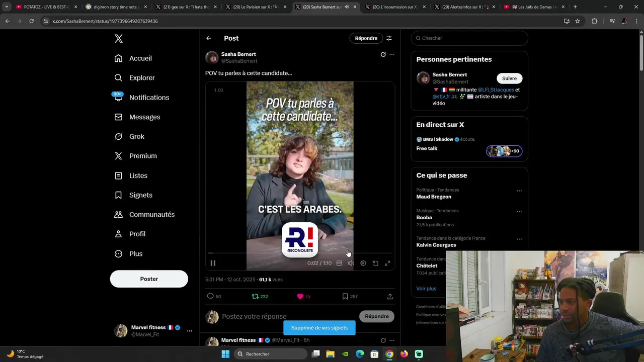
Task: Open File Explorer from the taskbar
Action: pos(331,354)
